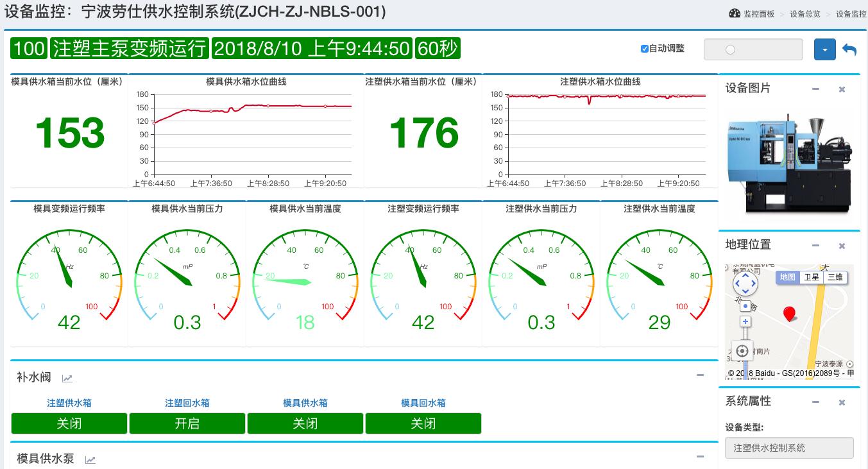Click the 系统属性 panel title
The height and width of the screenshot is (469, 868).
point(748,402)
